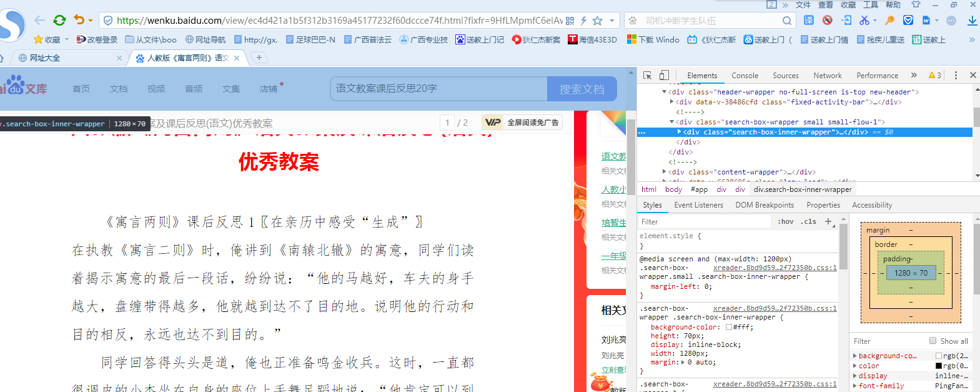Click the red ad-block toolbar icon
The width and height of the screenshot is (980, 392).
click(x=828, y=20)
